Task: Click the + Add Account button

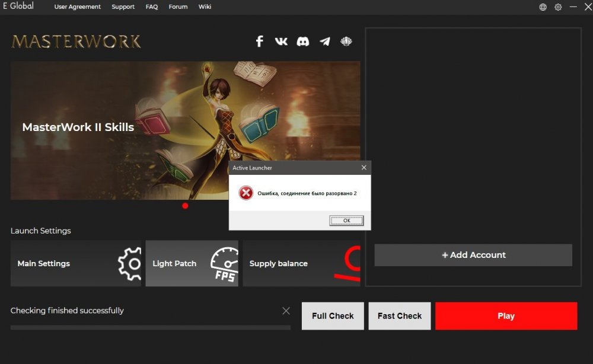Action: click(473, 255)
